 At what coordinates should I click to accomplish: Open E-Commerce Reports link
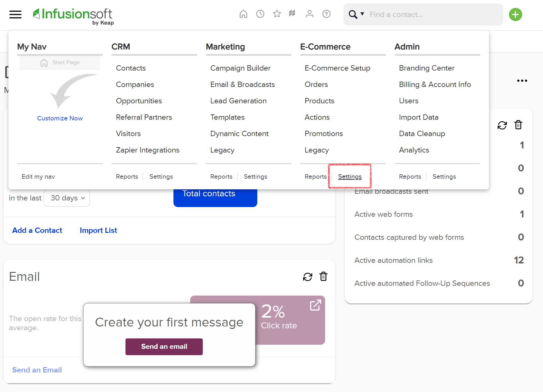click(316, 176)
